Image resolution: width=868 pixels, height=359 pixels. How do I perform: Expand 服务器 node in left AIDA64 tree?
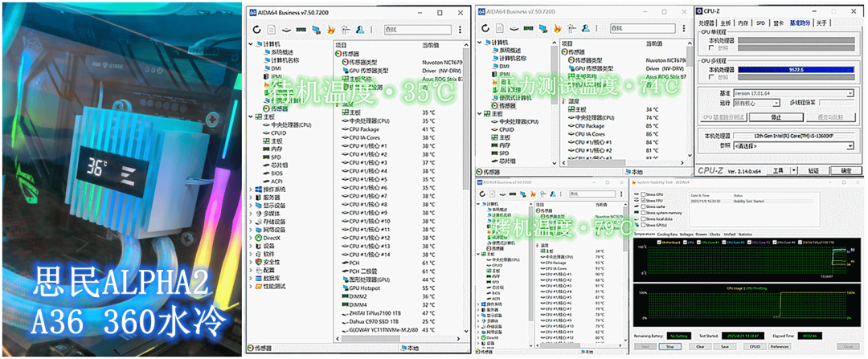pos(251,198)
